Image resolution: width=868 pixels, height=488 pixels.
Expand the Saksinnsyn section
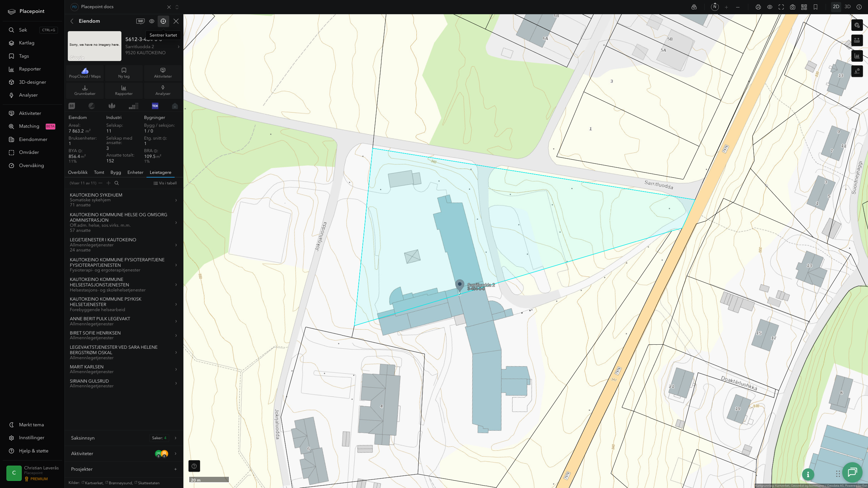[124, 438]
